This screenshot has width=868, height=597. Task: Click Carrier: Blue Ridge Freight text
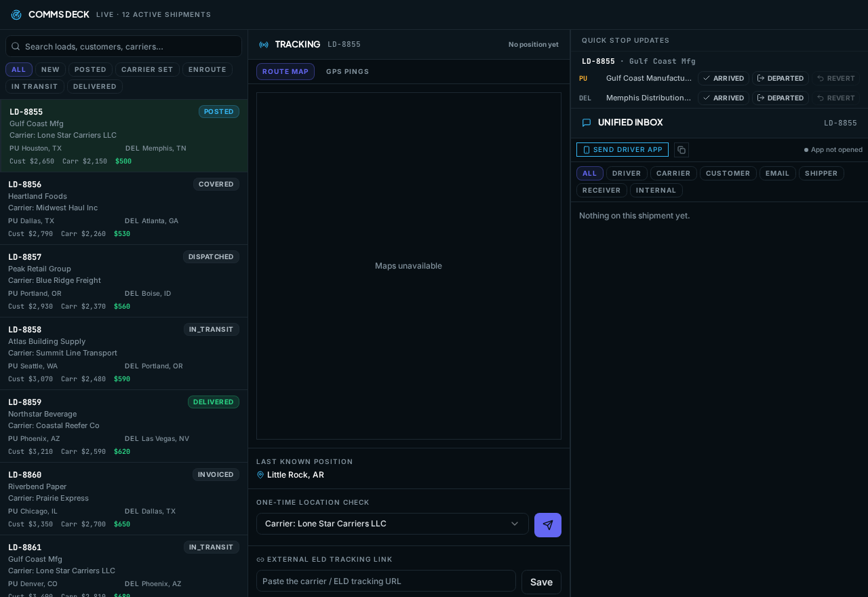point(54,281)
